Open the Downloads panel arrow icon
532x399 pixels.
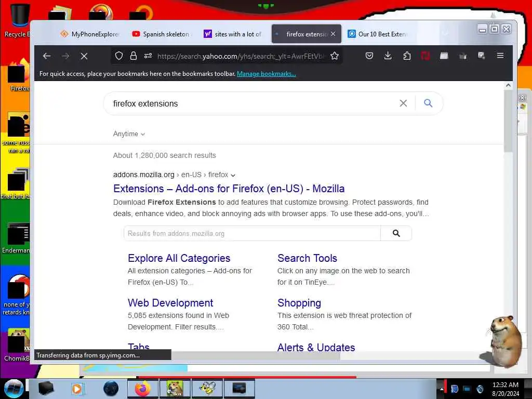click(x=388, y=56)
